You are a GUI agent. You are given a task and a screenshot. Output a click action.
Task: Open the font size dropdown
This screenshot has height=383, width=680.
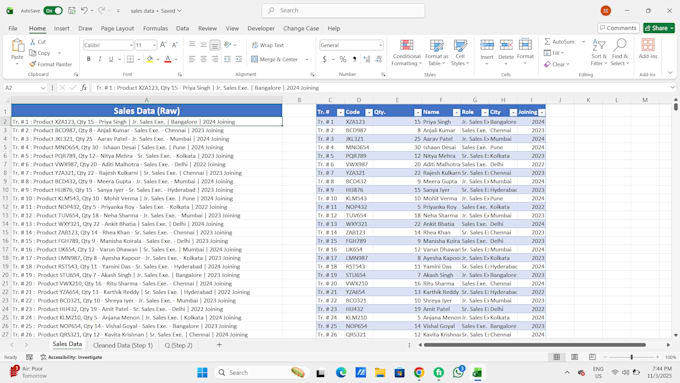[x=154, y=45]
